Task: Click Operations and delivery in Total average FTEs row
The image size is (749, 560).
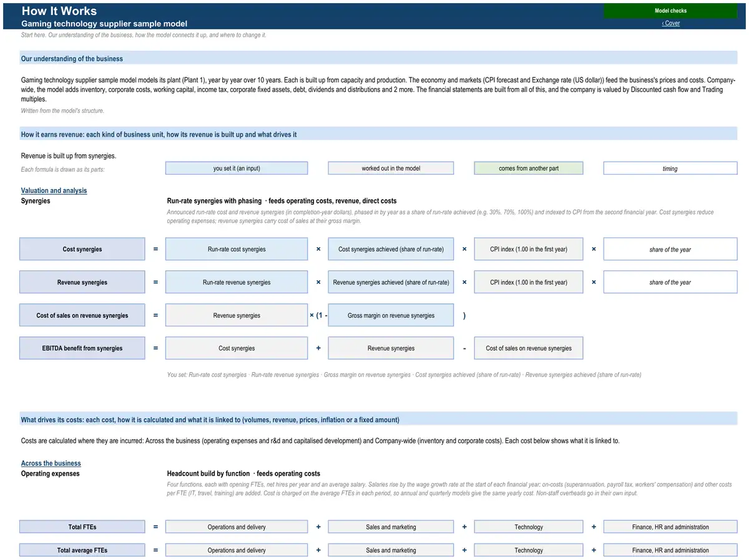Action: pyautogui.click(x=237, y=550)
